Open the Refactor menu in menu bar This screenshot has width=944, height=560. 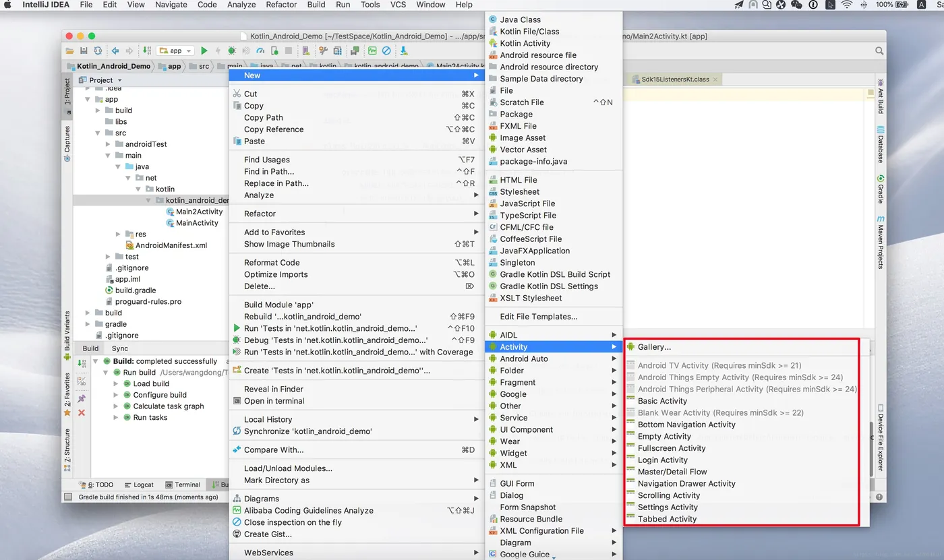pos(281,5)
